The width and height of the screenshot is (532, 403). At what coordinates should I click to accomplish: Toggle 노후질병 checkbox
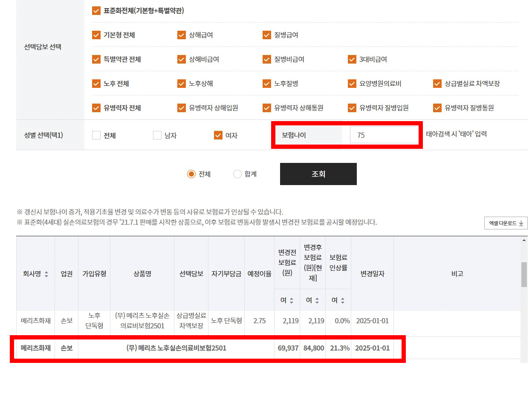click(x=267, y=84)
